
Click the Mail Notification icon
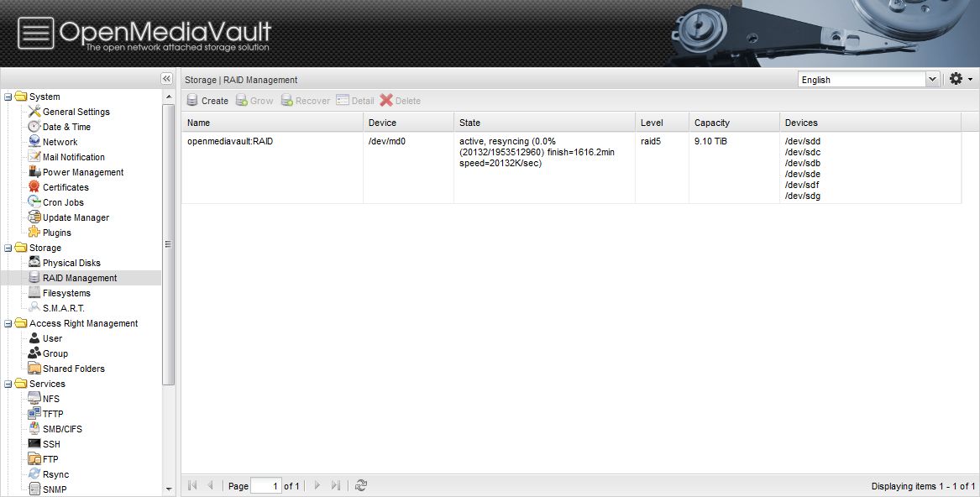click(34, 157)
